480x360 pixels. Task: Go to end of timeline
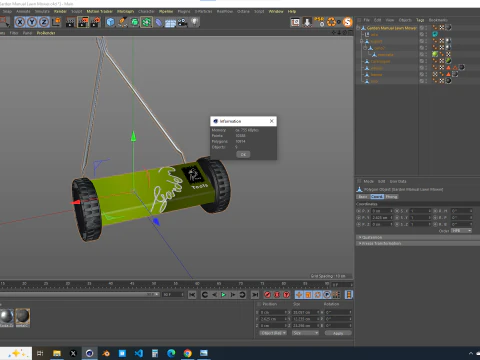tap(255, 295)
